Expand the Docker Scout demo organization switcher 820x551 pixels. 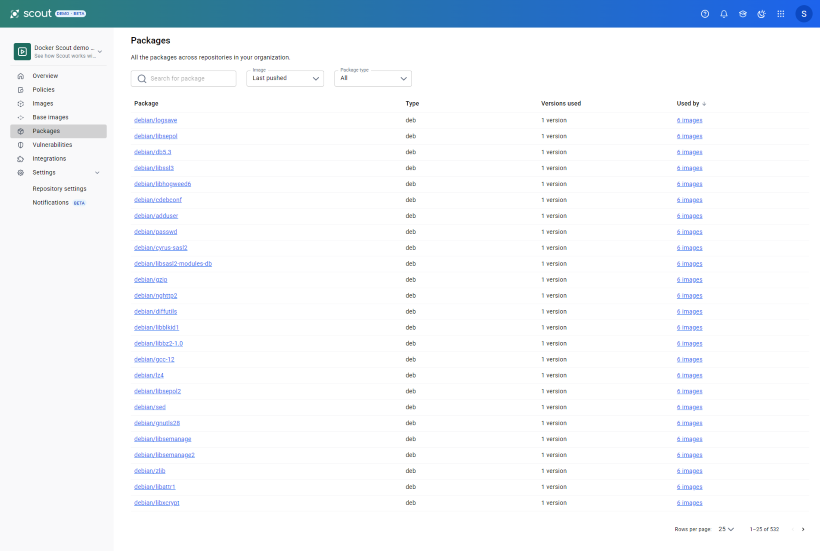pos(58,51)
